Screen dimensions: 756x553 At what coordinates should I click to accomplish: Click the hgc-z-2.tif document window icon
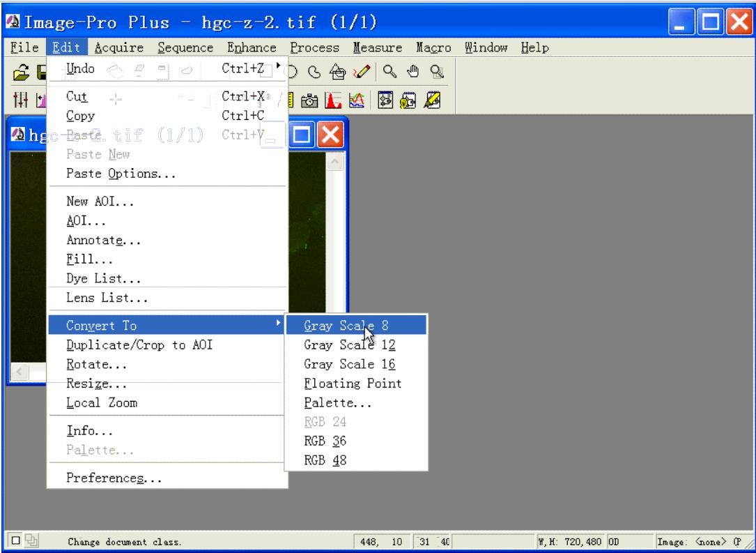tap(18, 134)
